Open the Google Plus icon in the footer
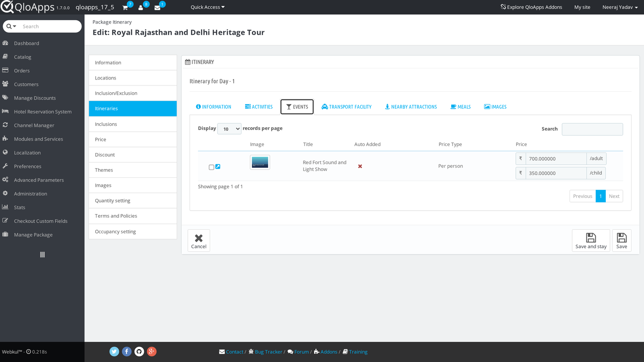Viewport: 644px width, 362px height. pyautogui.click(x=152, y=351)
